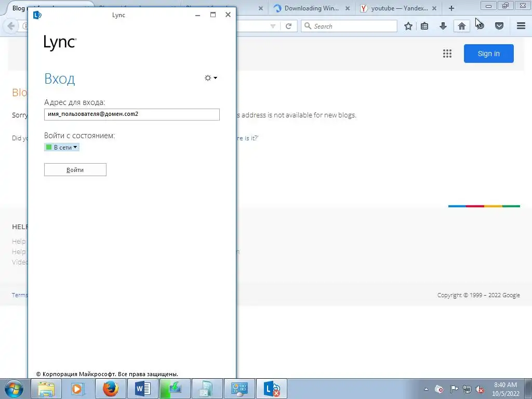Click the Firefox back arrow button
Image resolution: width=532 pixels, height=399 pixels.
(x=11, y=26)
